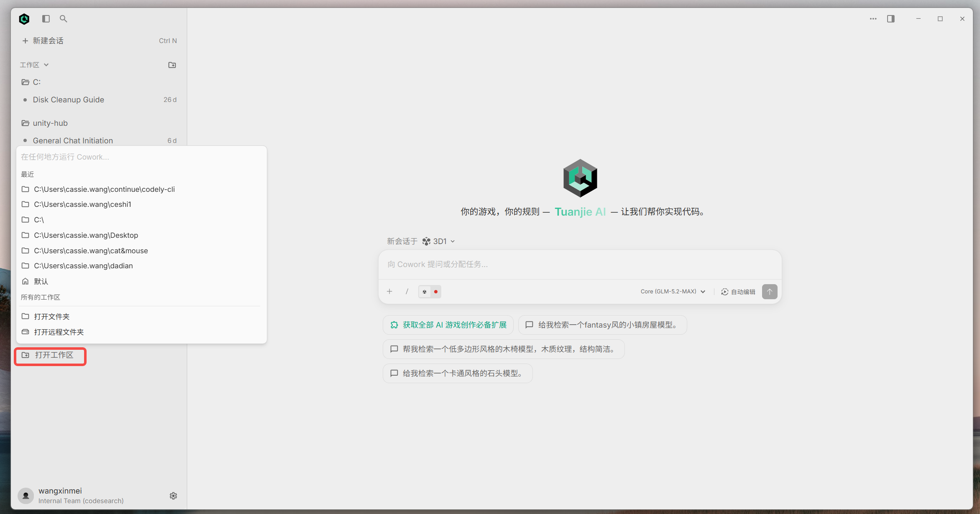
Task: Toggle the right side panel icon
Action: (x=891, y=19)
